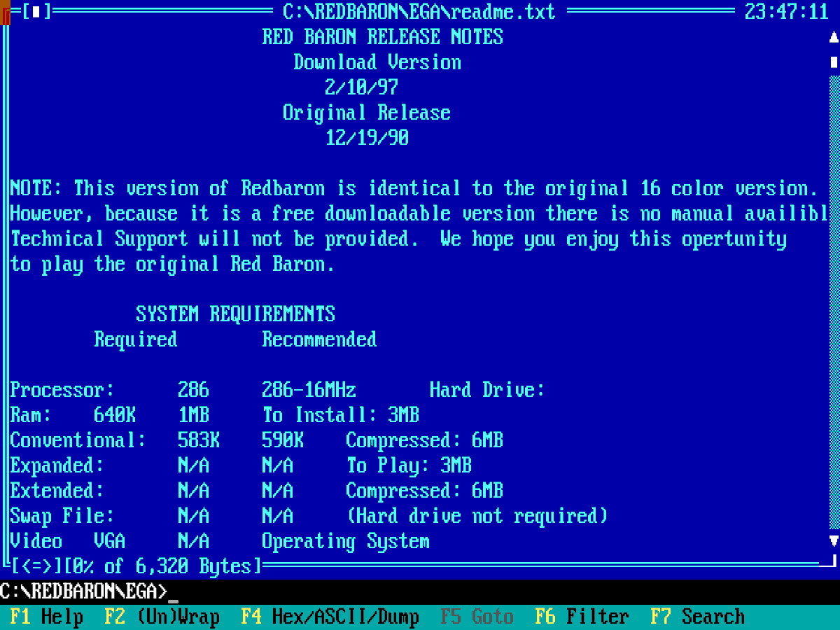
Task: Click the 286-16MHz value
Action: (x=309, y=390)
